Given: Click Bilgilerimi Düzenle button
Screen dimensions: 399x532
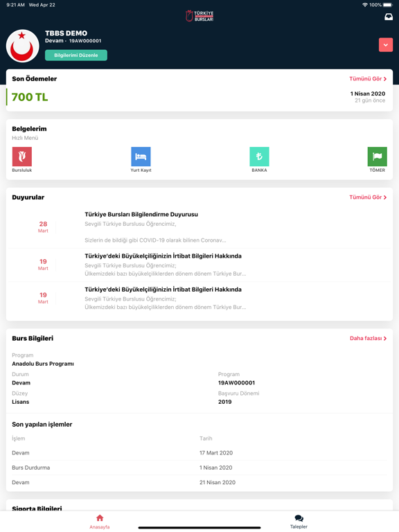Looking at the screenshot, I should [x=76, y=55].
